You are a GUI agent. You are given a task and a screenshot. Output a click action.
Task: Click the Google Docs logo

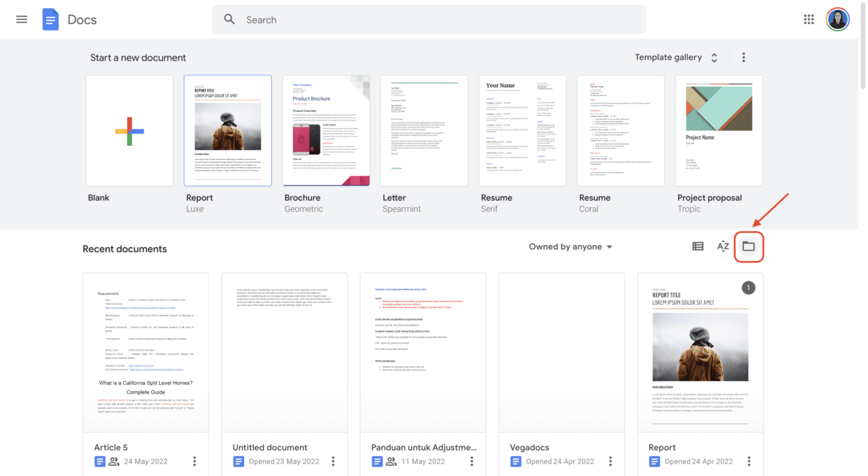[50, 19]
